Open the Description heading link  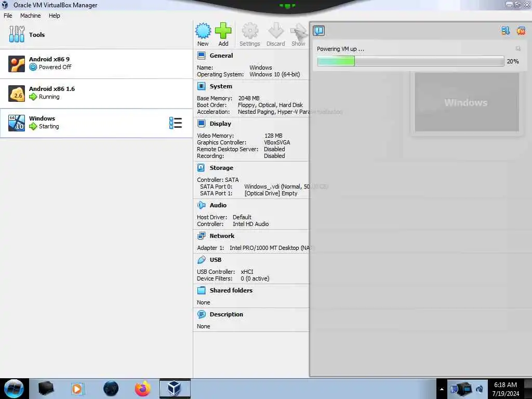[227, 314]
